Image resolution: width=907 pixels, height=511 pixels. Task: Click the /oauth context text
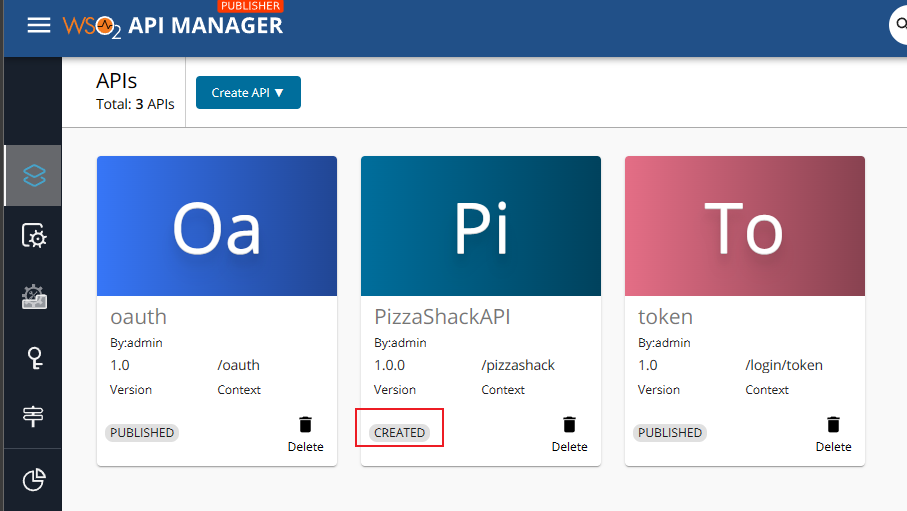(x=238, y=365)
